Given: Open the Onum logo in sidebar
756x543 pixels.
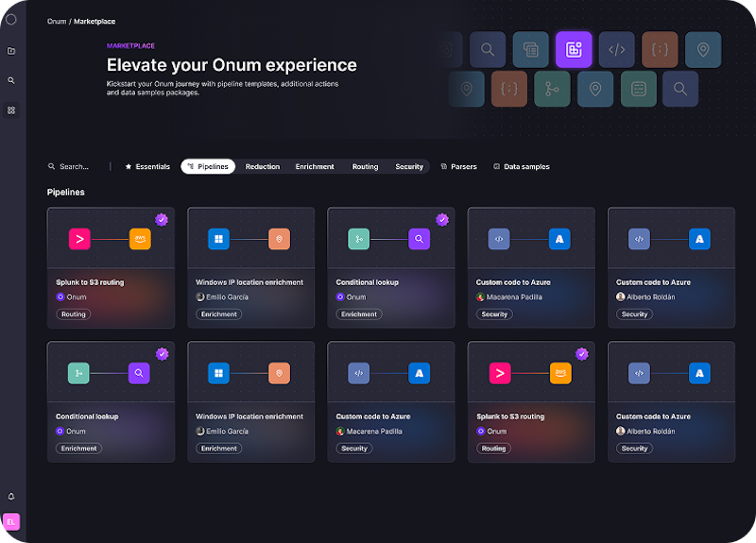Looking at the screenshot, I should [11, 19].
